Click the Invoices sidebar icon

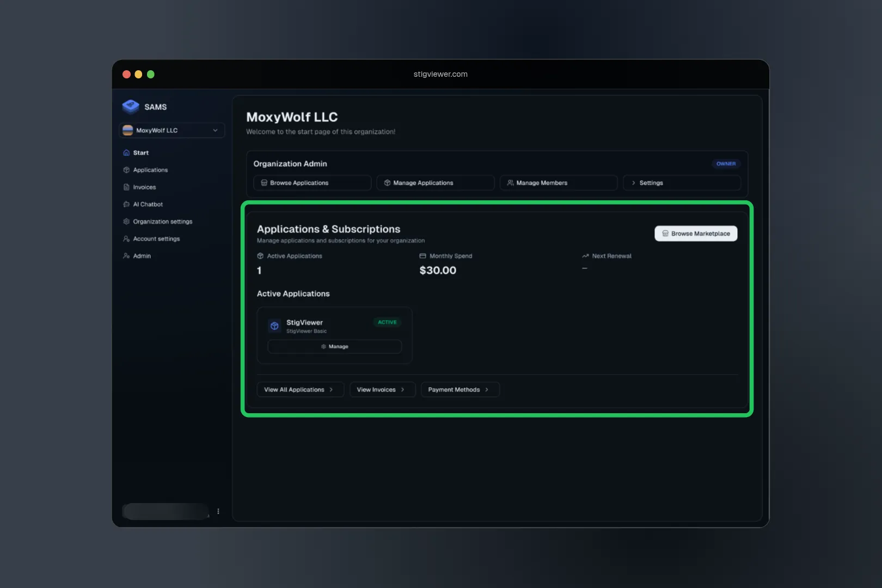(126, 187)
